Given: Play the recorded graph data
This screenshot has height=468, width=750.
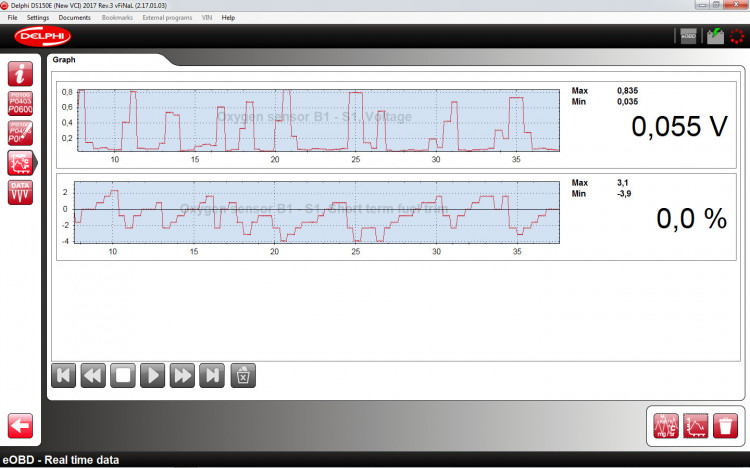Looking at the screenshot, I should (153, 376).
